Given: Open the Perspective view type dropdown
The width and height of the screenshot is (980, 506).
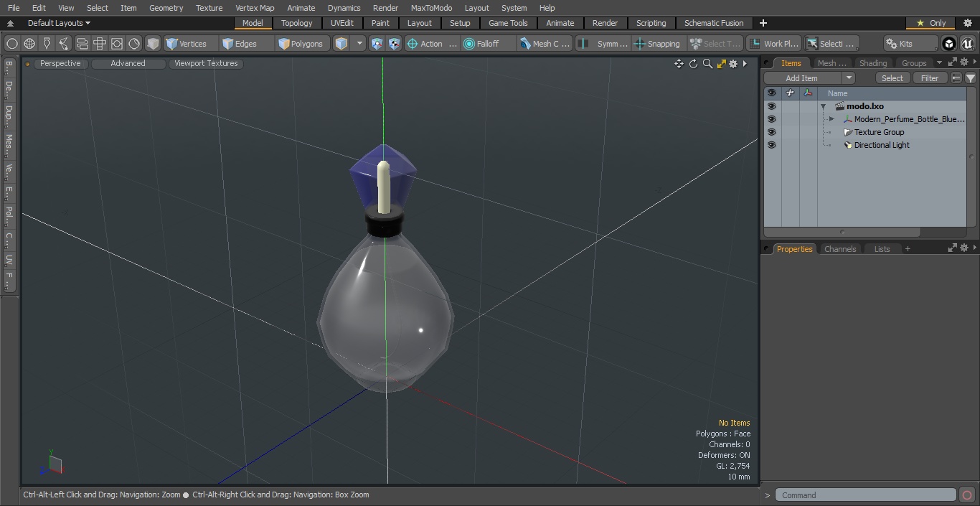Looking at the screenshot, I should click(60, 63).
